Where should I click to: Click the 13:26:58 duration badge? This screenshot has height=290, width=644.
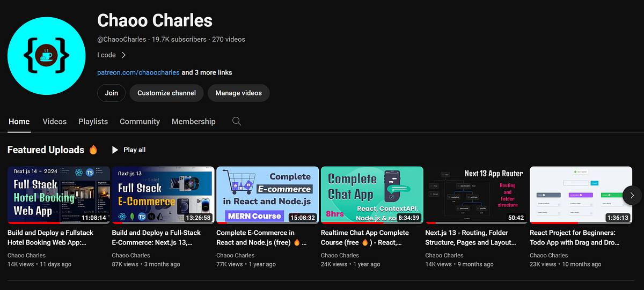pyautogui.click(x=197, y=218)
